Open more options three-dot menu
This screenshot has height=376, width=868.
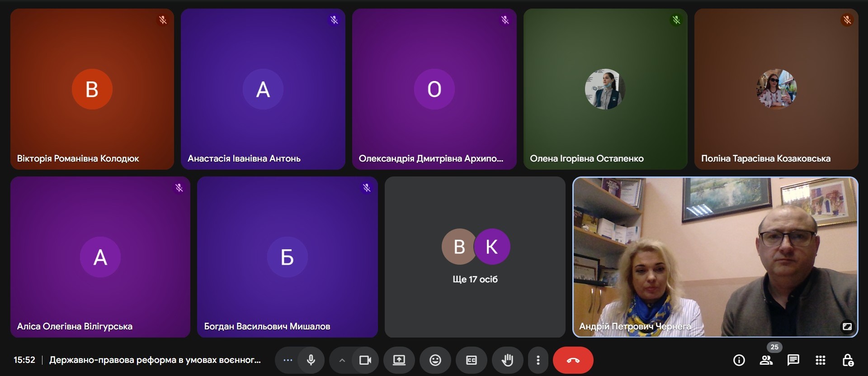[x=538, y=360]
